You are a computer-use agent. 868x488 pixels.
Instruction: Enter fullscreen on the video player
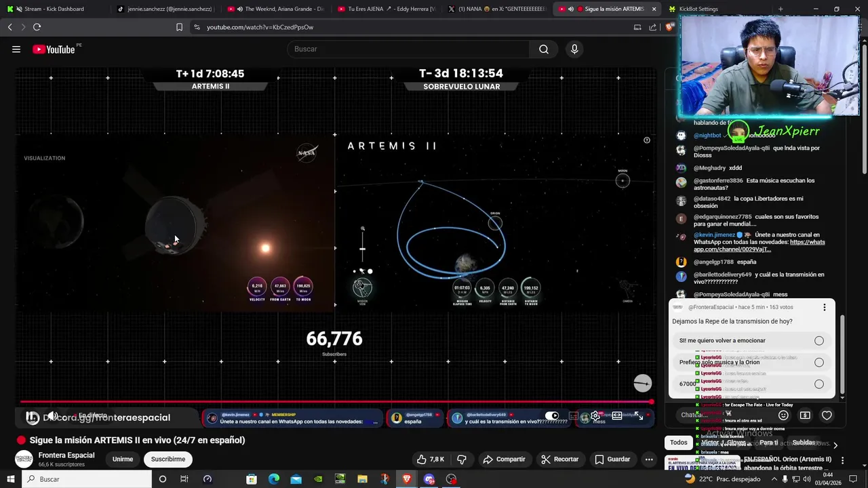(639, 416)
